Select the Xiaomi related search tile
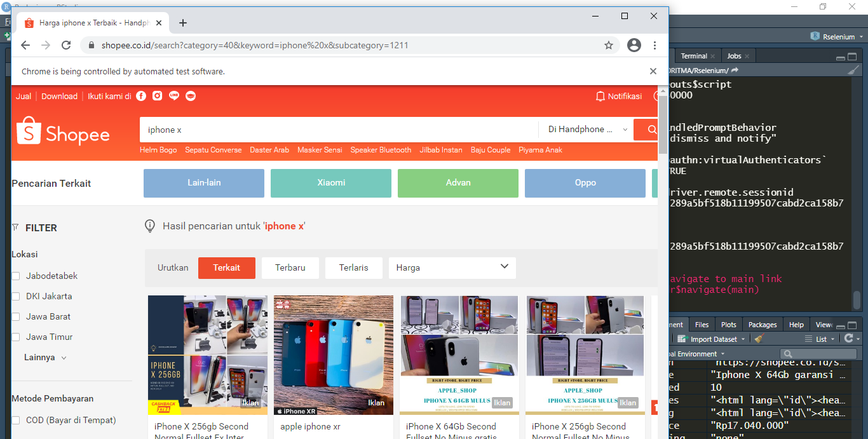This screenshot has width=868, height=439. [331, 183]
